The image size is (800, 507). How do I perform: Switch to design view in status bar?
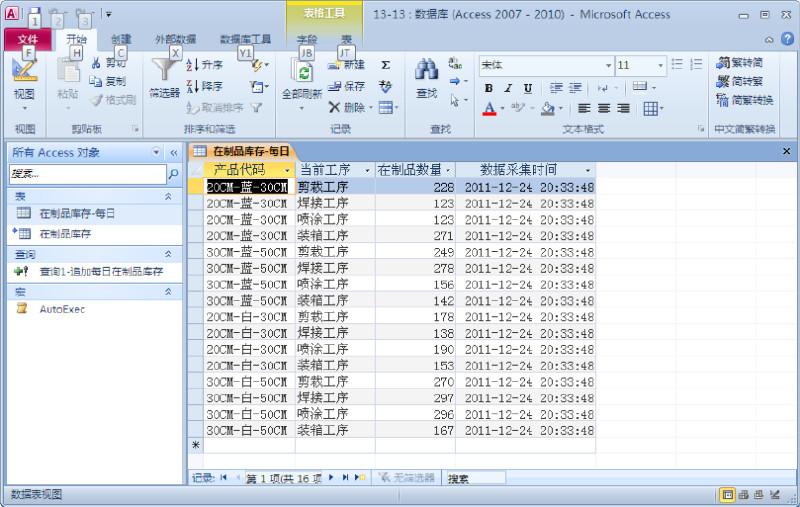[776, 494]
